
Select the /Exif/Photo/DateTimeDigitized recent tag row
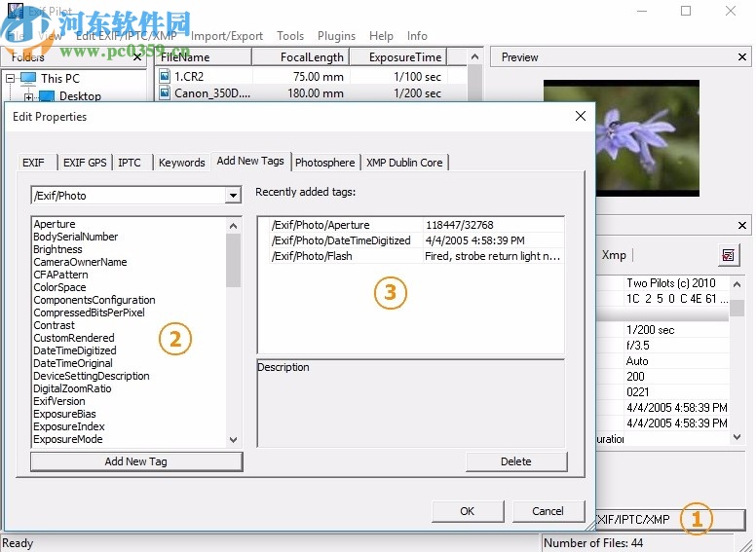coord(411,240)
